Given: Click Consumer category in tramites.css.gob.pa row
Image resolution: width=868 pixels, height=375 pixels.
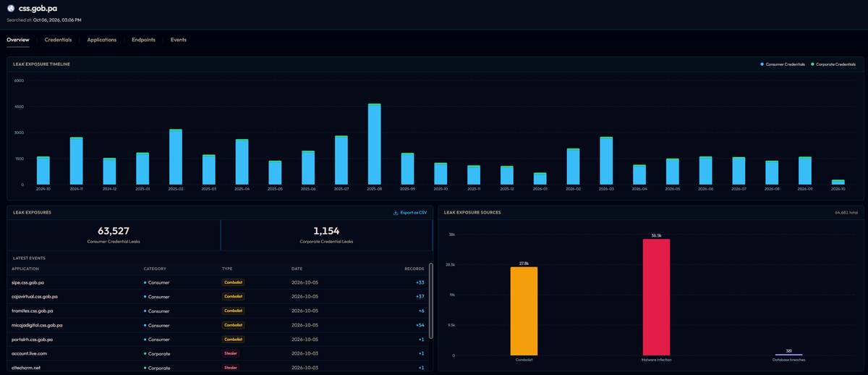Looking at the screenshot, I should (157, 311).
